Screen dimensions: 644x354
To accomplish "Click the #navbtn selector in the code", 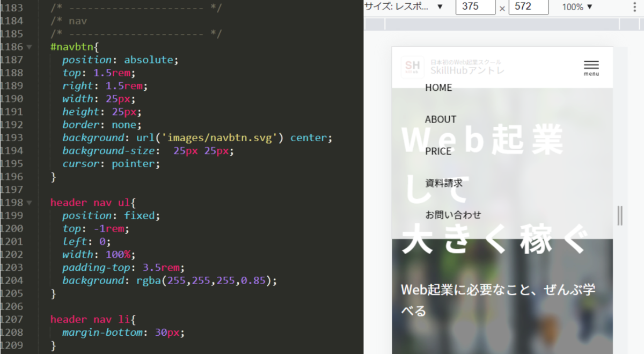I will tap(72, 47).
